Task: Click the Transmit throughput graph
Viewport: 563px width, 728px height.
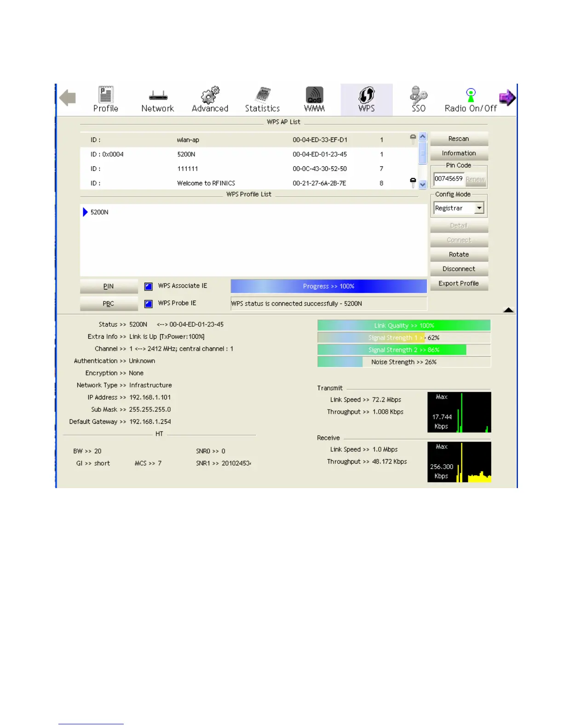Action: (459, 412)
